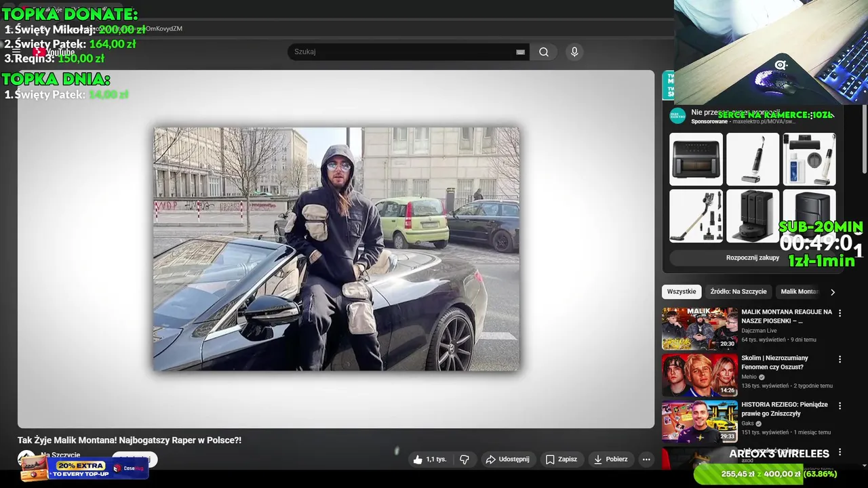
Task: Click the Udostępnij share button
Action: pyautogui.click(x=507, y=460)
